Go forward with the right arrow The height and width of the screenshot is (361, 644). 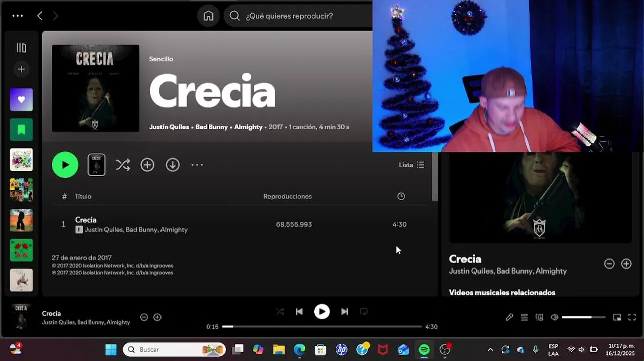pos(55,16)
